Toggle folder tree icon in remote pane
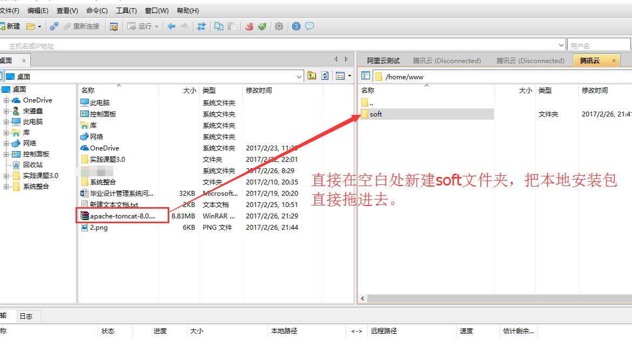Viewport: 632px width, 364px height. click(366, 76)
